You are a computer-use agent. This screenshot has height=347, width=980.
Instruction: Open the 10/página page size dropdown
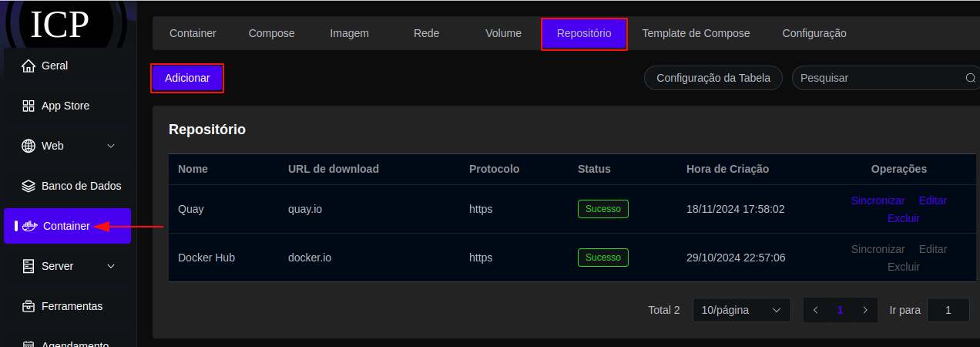tap(741, 310)
